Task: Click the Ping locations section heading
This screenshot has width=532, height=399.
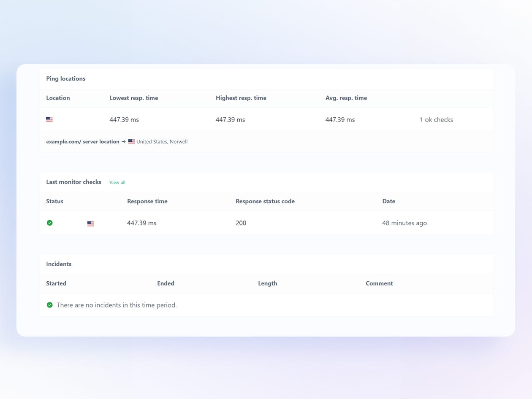Action: tap(66, 78)
